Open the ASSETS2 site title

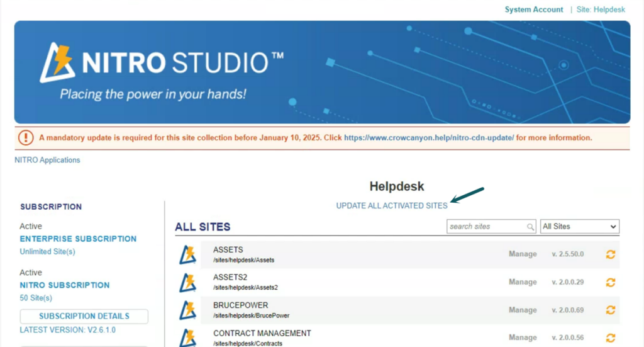pos(230,278)
